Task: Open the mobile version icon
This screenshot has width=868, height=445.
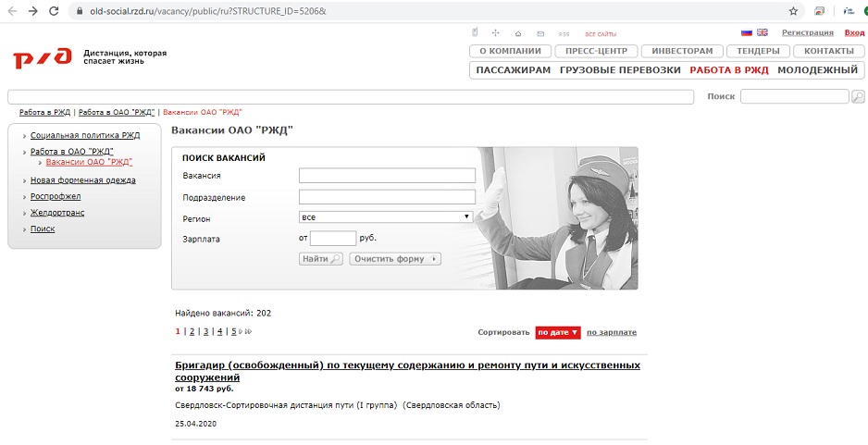Action: click(x=476, y=33)
